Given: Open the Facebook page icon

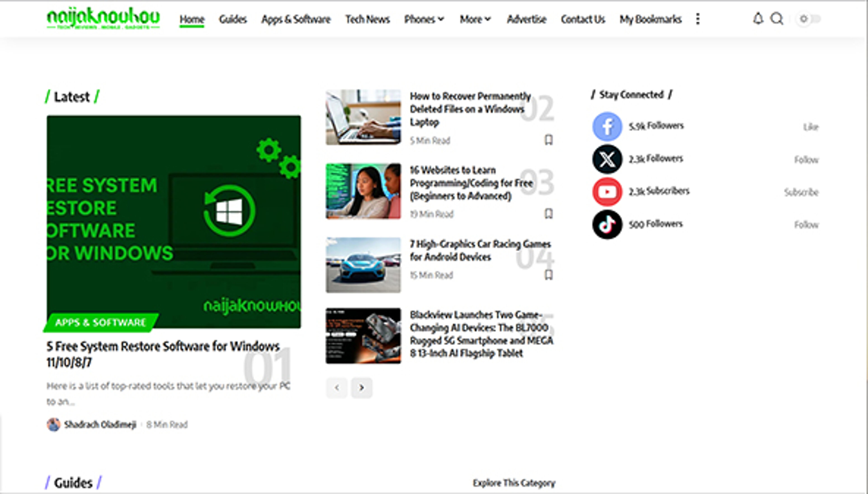Looking at the screenshot, I should click(x=606, y=126).
